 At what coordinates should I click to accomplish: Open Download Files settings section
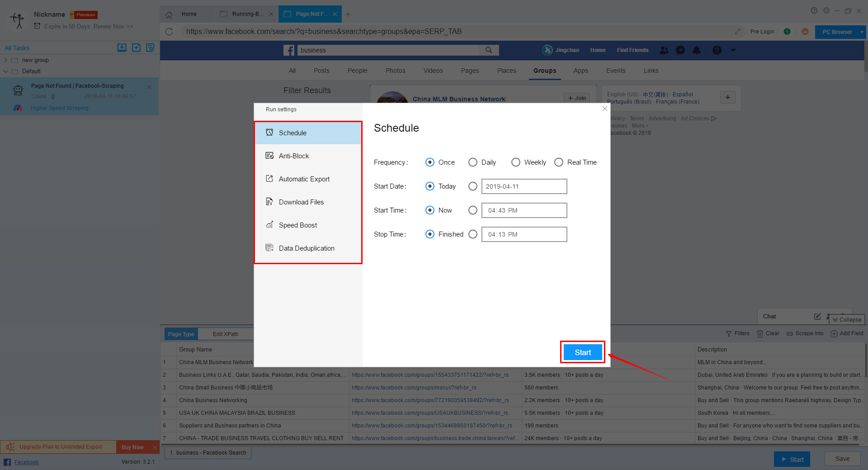[x=308, y=202]
